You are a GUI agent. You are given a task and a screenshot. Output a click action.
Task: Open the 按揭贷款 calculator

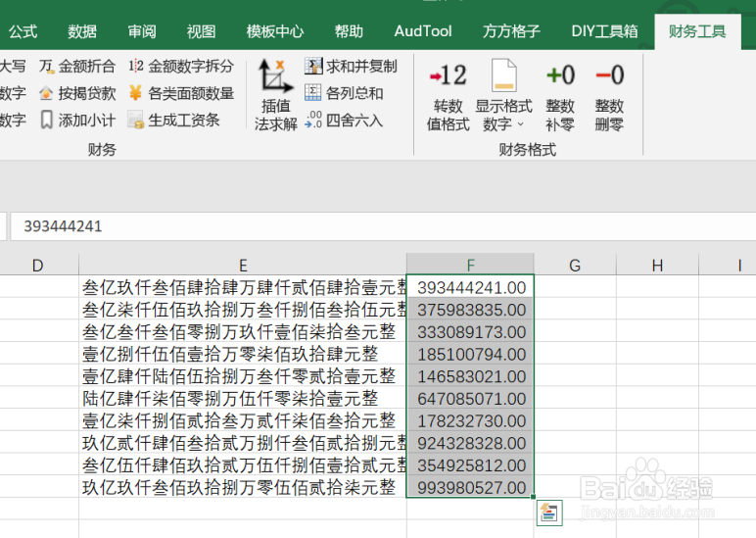tap(77, 93)
